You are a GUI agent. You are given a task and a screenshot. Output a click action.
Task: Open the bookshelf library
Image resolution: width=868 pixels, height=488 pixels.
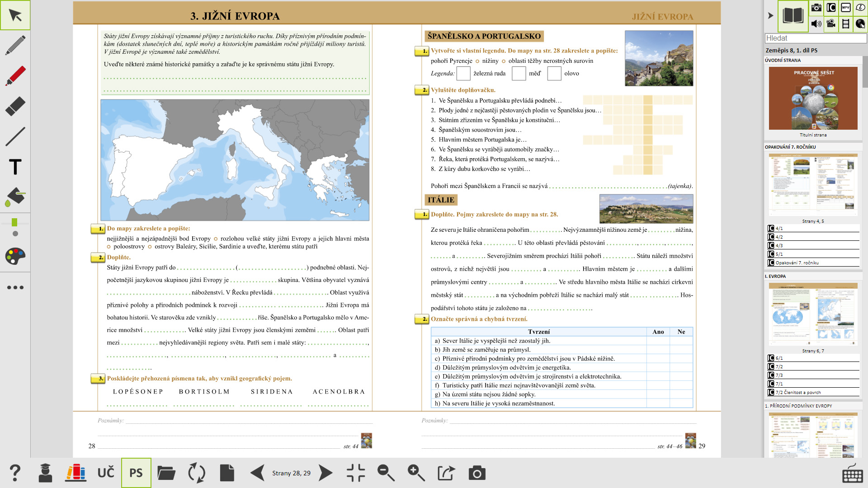click(x=75, y=473)
